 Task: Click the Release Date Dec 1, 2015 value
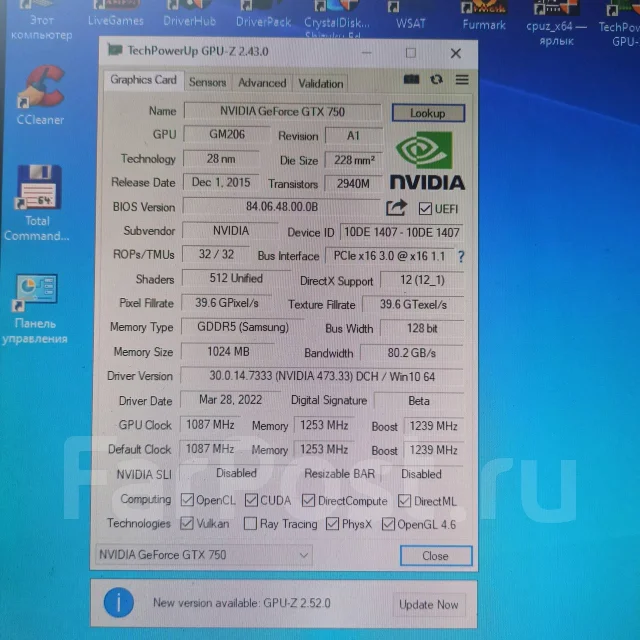[221, 182]
